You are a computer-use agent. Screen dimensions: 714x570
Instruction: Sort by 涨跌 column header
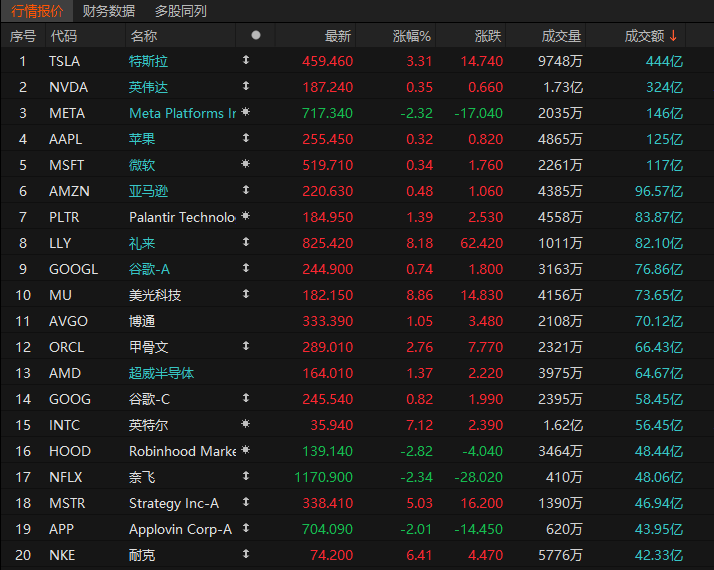(x=488, y=36)
